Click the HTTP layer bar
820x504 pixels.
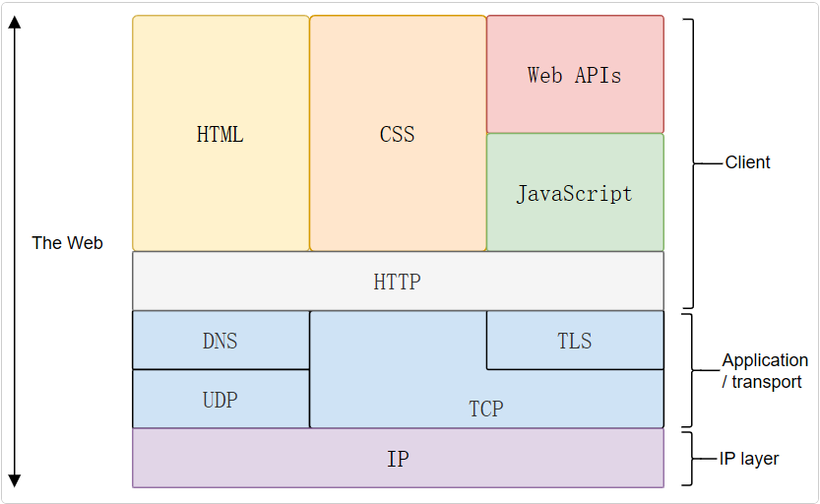[x=398, y=282]
